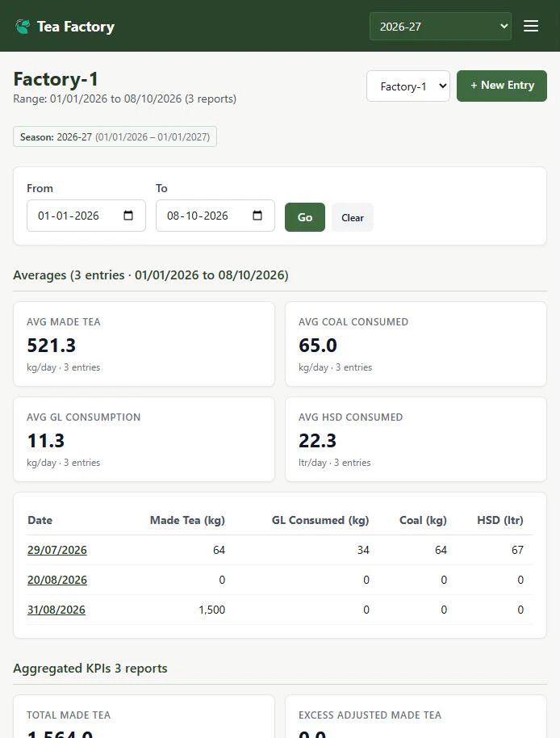
Task: Open the 29/07/2026 report link
Action: coord(57,550)
